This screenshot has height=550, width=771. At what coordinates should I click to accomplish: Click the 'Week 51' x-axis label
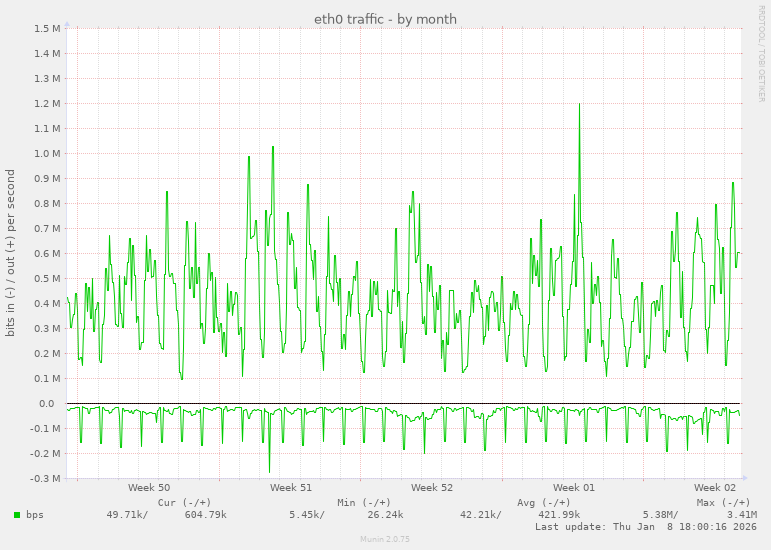click(x=291, y=488)
